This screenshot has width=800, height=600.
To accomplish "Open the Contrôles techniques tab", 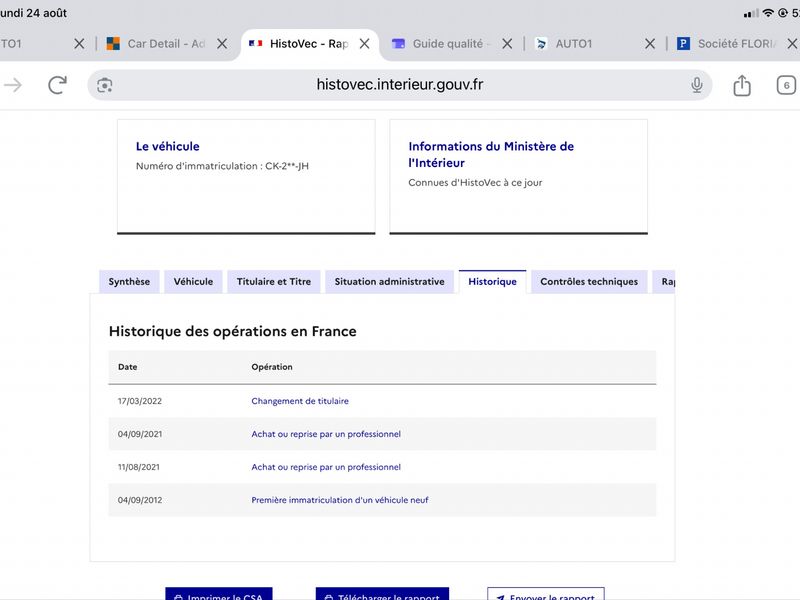I will click(589, 282).
